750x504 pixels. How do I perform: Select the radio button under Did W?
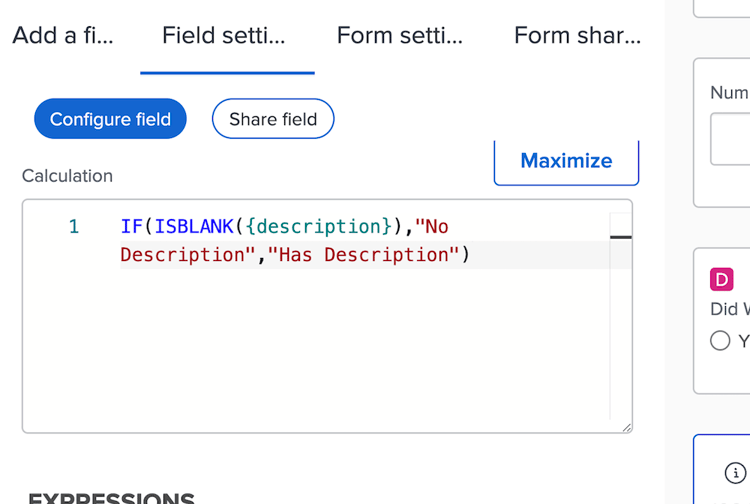[x=720, y=341]
